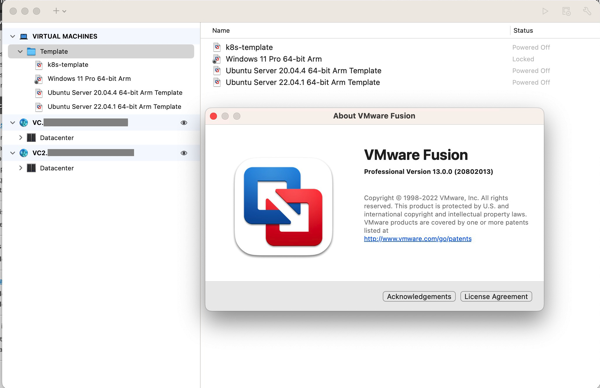Select Ubuntu Server 22.04.1 Template in sidebar
Viewport: 600px width, 388px height.
pyautogui.click(x=114, y=106)
